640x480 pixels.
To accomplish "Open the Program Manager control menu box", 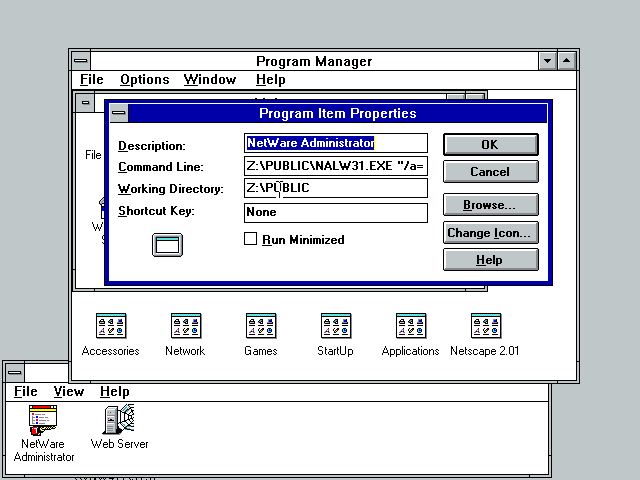I will tap(81, 61).
